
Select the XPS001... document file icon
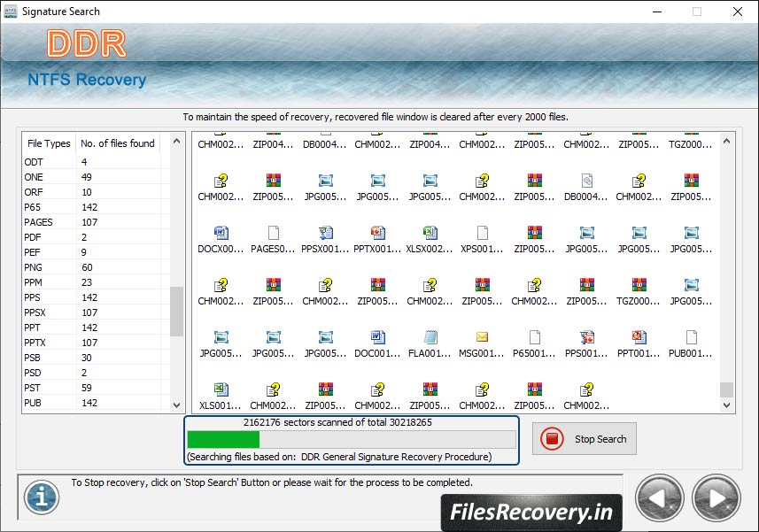482,233
